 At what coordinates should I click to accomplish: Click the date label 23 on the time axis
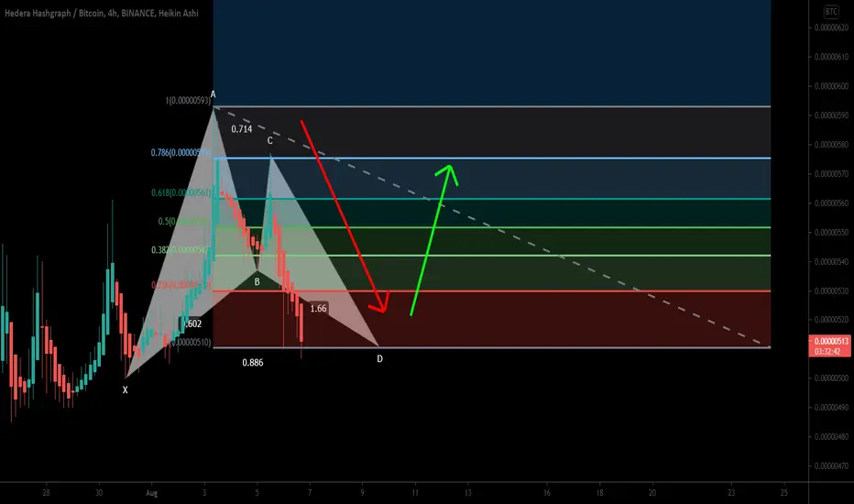coord(731,493)
